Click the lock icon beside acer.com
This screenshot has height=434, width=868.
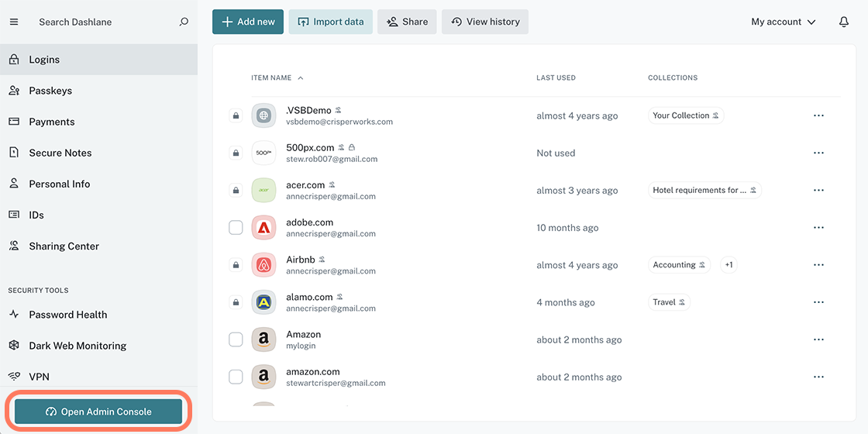pos(236,191)
